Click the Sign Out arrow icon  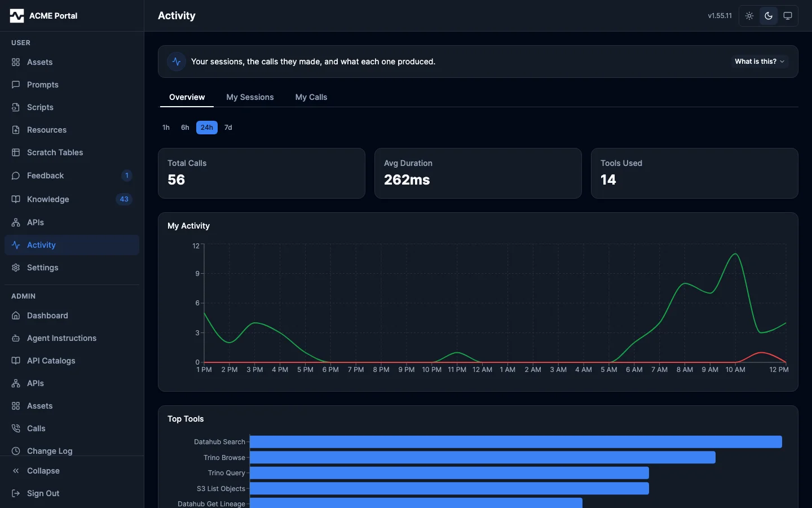16,493
